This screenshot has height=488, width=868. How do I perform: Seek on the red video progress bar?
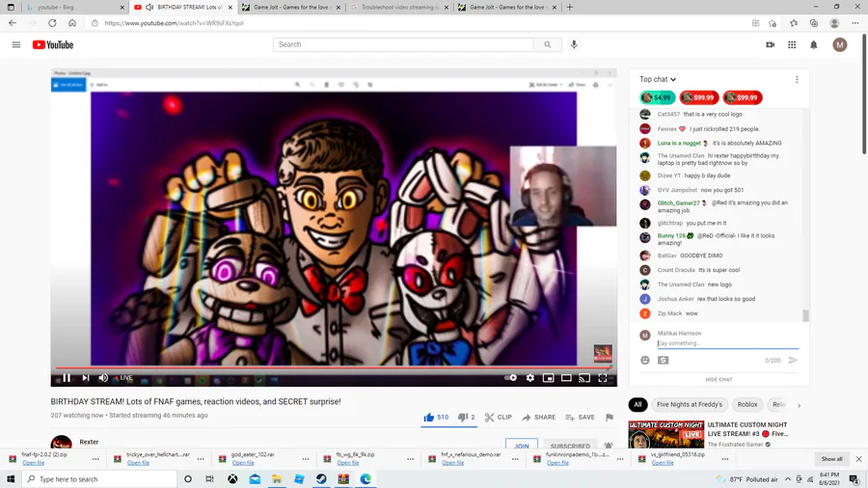click(x=334, y=367)
